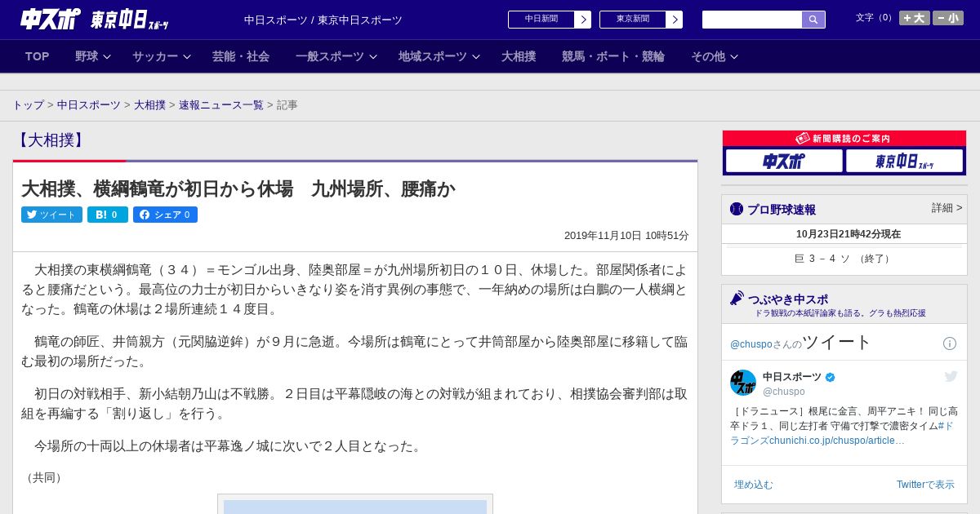Expand the 地域スポーツ dropdown chevron

(x=476, y=57)
